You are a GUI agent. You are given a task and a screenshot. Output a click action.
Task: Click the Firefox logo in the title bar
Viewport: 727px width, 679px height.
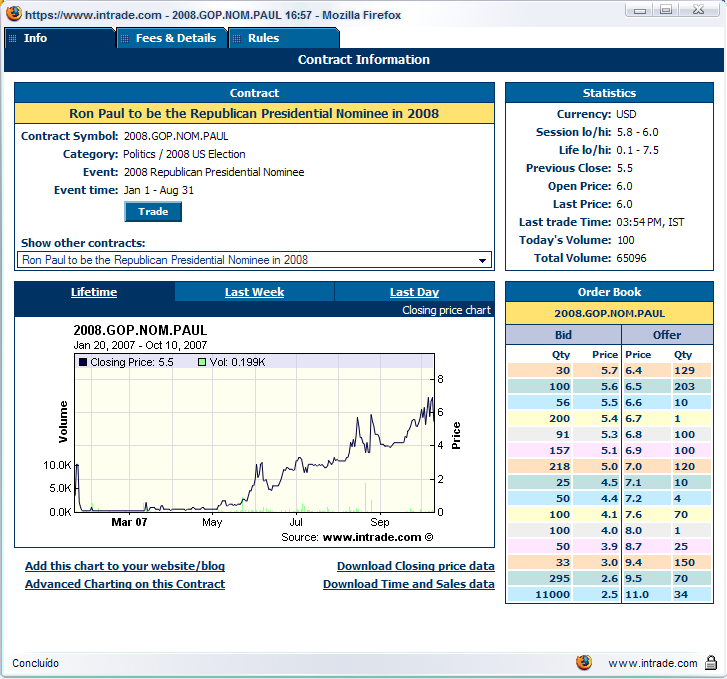[x=14, y=13]
